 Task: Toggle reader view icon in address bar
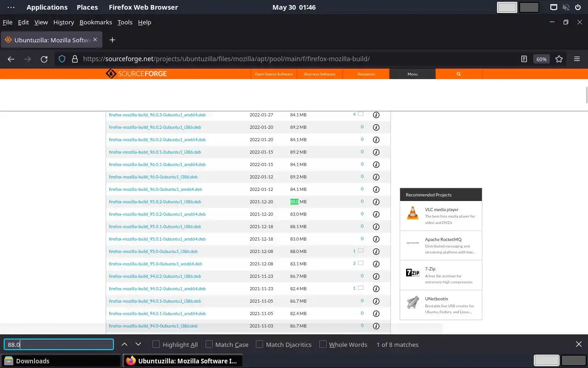(x=524, y=59)
